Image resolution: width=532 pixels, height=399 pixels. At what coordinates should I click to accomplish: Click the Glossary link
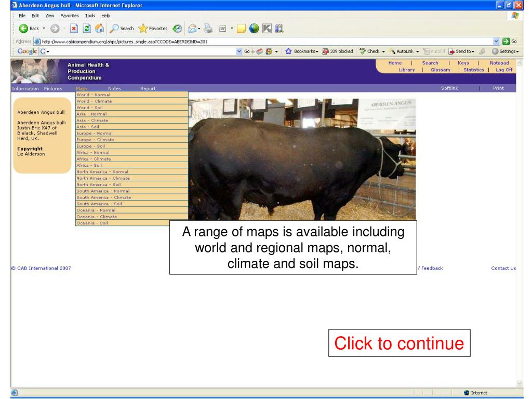coord(441,70)
